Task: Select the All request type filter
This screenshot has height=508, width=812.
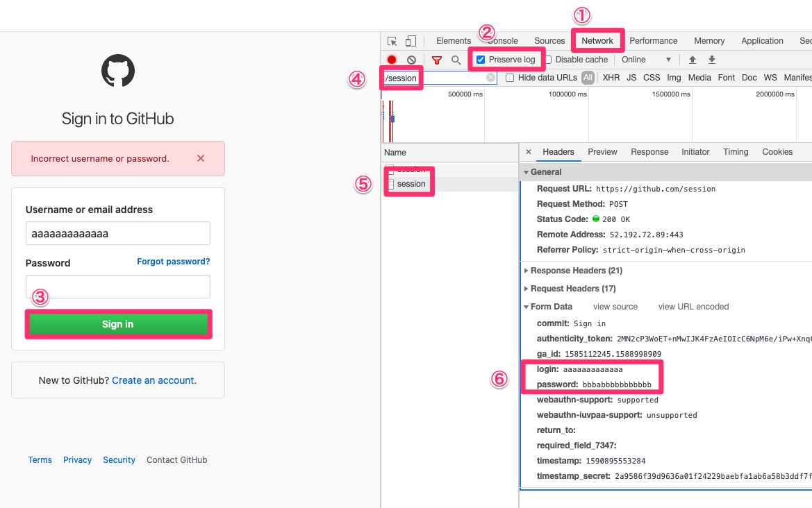Action: click(588, 78)
